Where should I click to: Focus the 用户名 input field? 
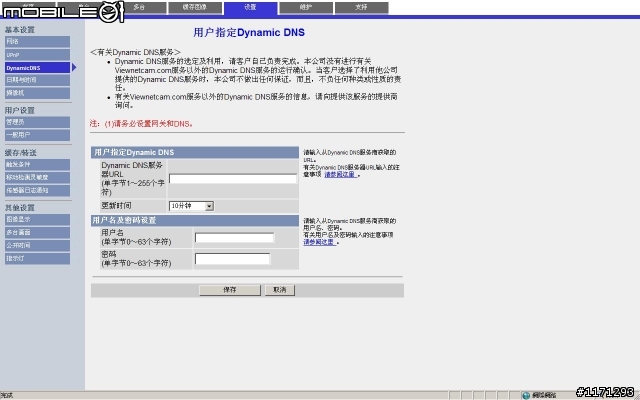tap(234, 238)
